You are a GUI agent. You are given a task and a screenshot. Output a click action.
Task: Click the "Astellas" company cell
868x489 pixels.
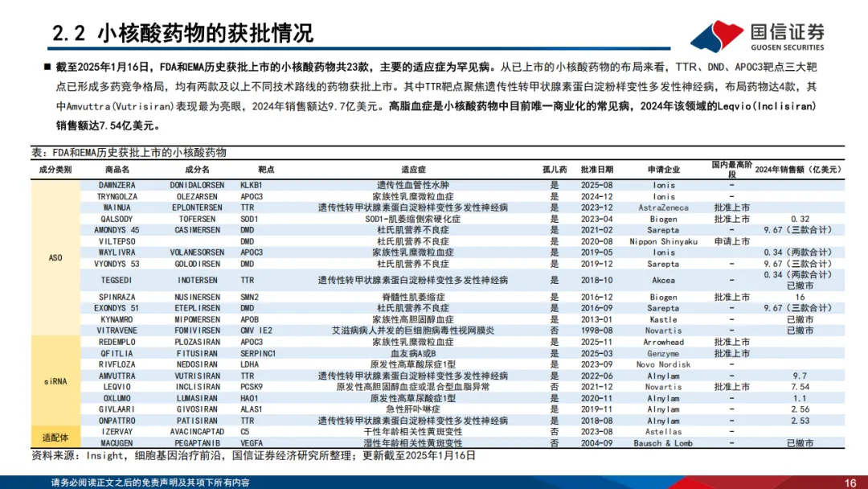click(663, 432)
